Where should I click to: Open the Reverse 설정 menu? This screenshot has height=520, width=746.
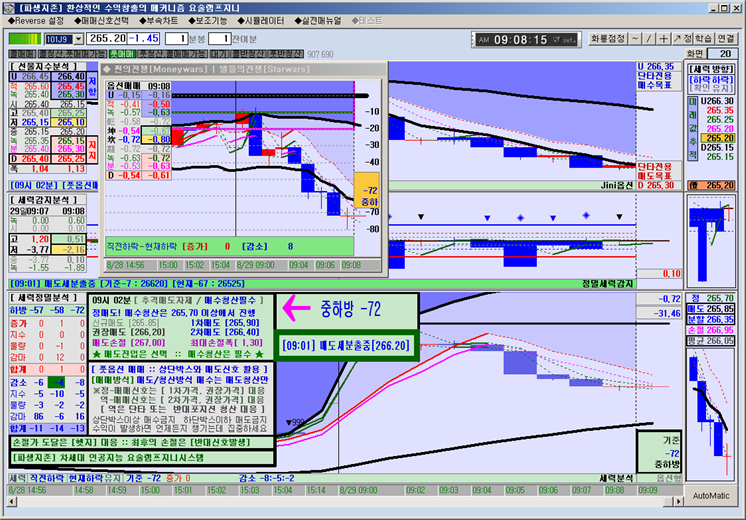coord(36,21)
